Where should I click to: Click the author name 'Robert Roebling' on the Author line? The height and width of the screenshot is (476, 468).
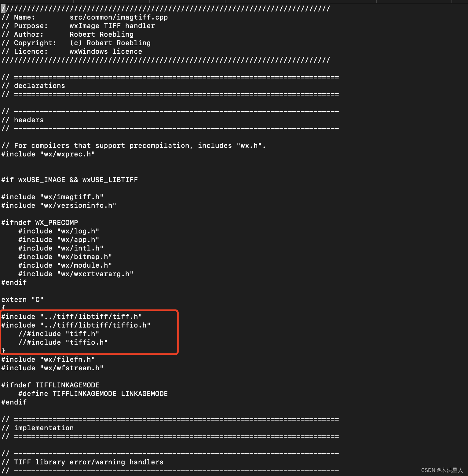tap(101, 35)
